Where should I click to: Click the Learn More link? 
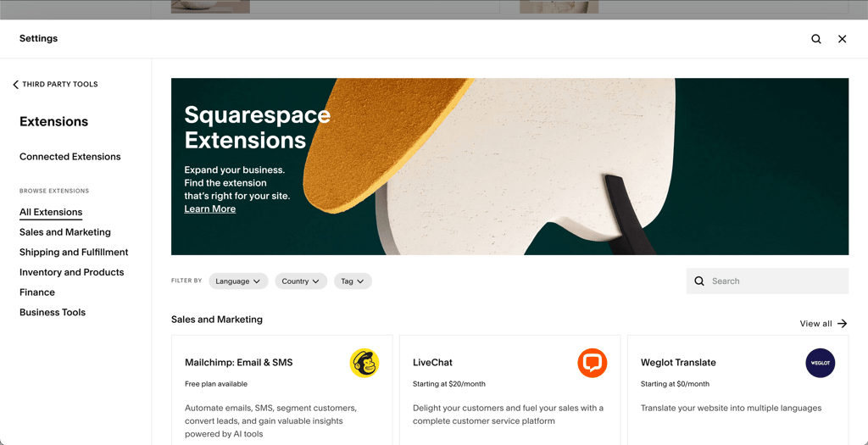coord(210,209)
